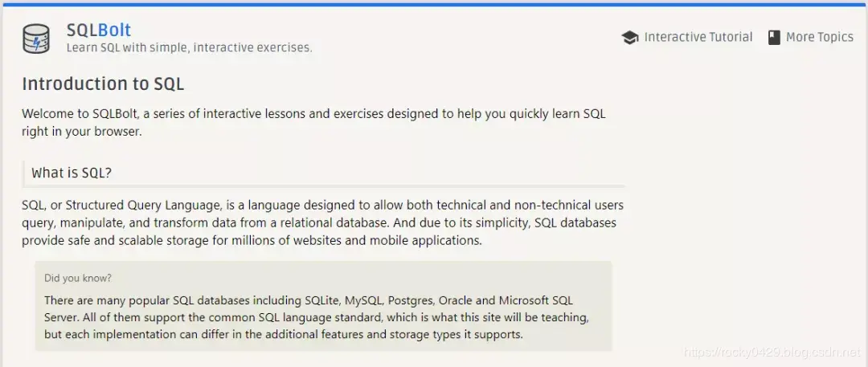Image resolution: width=868 pixels, height=367 pixels.
Task: Click the graduation cap icon
Action: (630, 38)
